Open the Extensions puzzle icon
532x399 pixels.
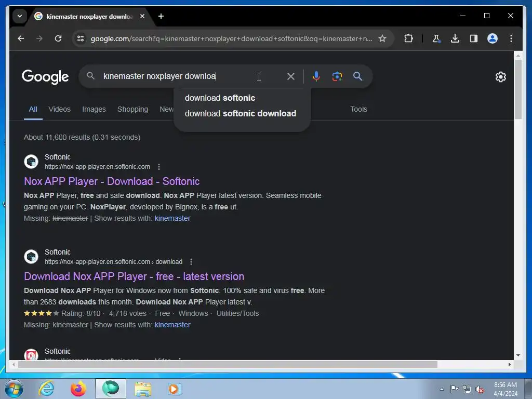[408, 38]
